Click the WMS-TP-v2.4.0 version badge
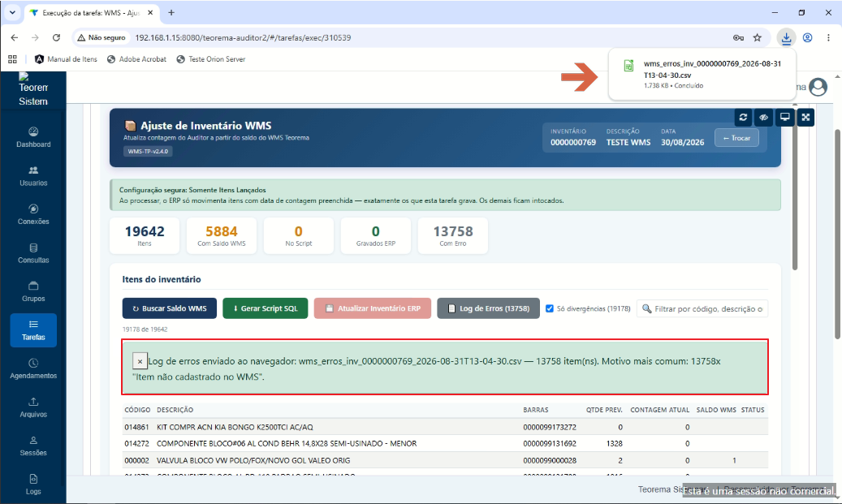Screen dimensions: 842x504 149,151
